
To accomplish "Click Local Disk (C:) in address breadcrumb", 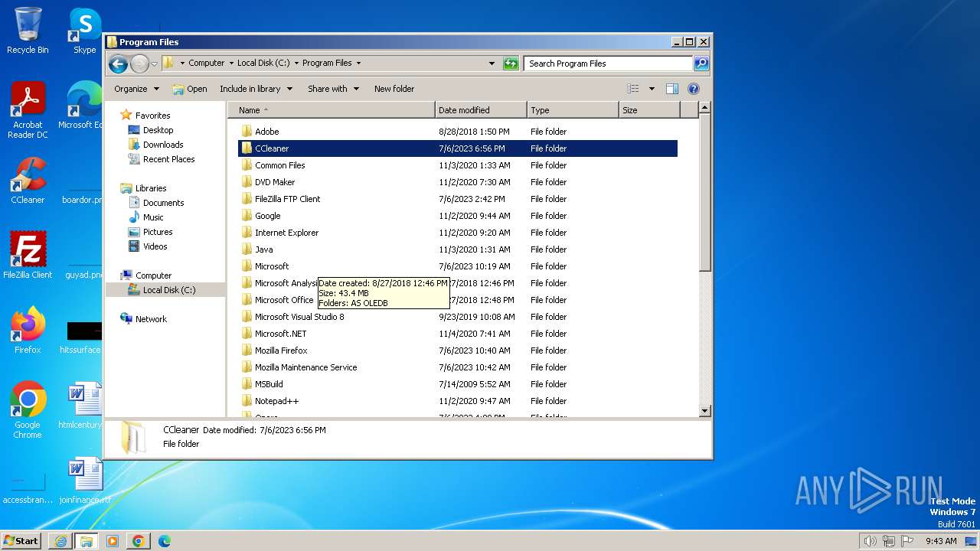I will [263, 64].
